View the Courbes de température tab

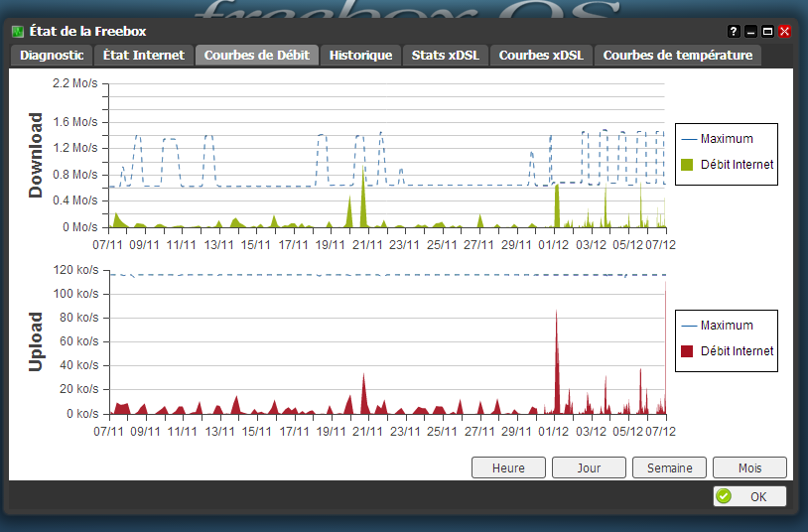678,56
